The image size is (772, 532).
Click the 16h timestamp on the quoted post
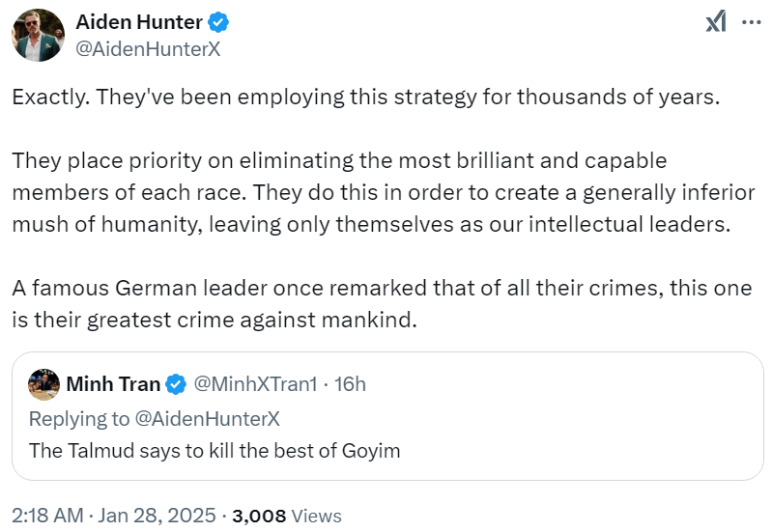coord(350,384)
